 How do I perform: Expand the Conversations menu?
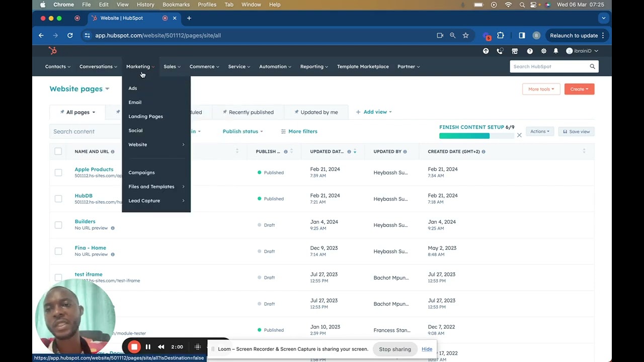tap(98, 66)
